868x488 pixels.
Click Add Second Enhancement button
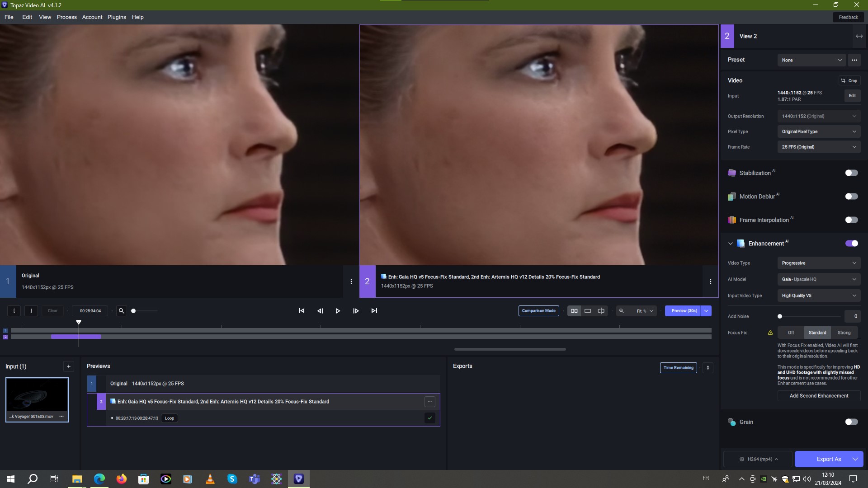coord(818,396)
